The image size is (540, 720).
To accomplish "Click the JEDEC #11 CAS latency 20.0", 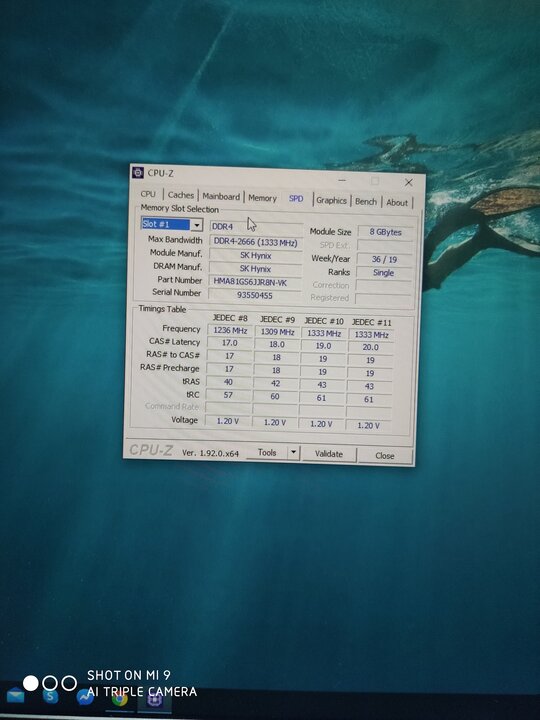I will (x=370, y=348).
